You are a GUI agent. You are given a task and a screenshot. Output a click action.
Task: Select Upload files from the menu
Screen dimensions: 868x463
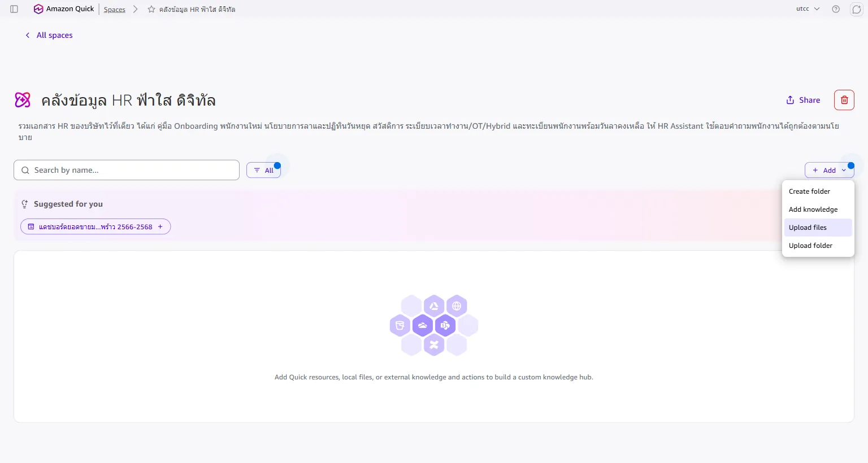point(818,228)
